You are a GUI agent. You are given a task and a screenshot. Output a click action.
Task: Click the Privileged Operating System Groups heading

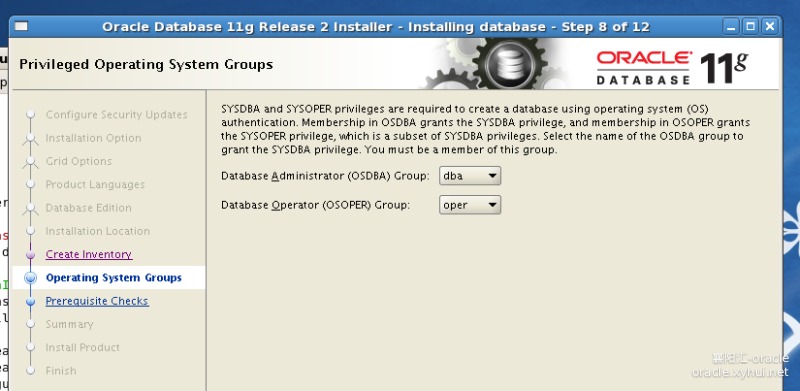coord(146,65)
